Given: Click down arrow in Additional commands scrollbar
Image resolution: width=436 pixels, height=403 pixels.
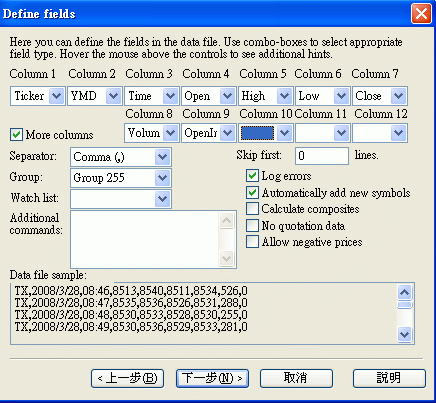Looking at the screenshot, I should tap(227, 258).
